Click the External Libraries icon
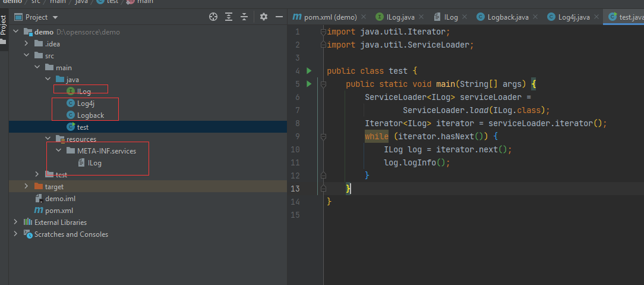Image resolution: width=644 pixels, height=285 pixels. tap(28, 223)
